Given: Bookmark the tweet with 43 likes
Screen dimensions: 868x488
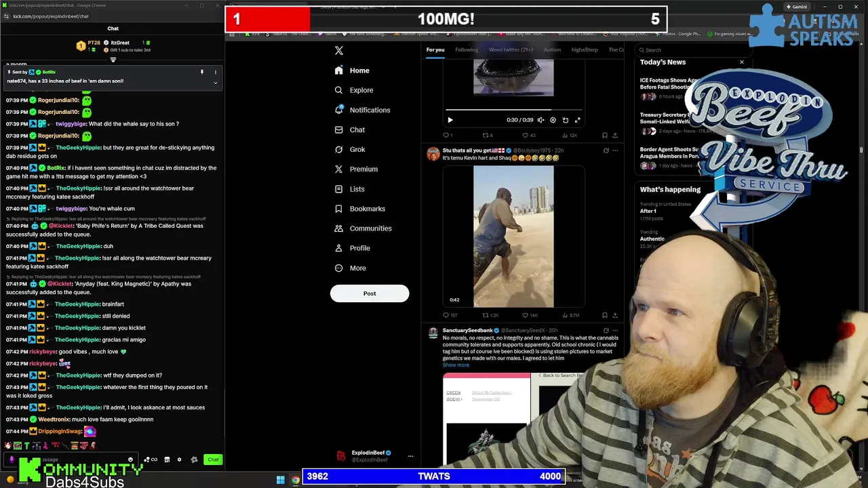Looking at the screenshot, I should click(605, 136).
